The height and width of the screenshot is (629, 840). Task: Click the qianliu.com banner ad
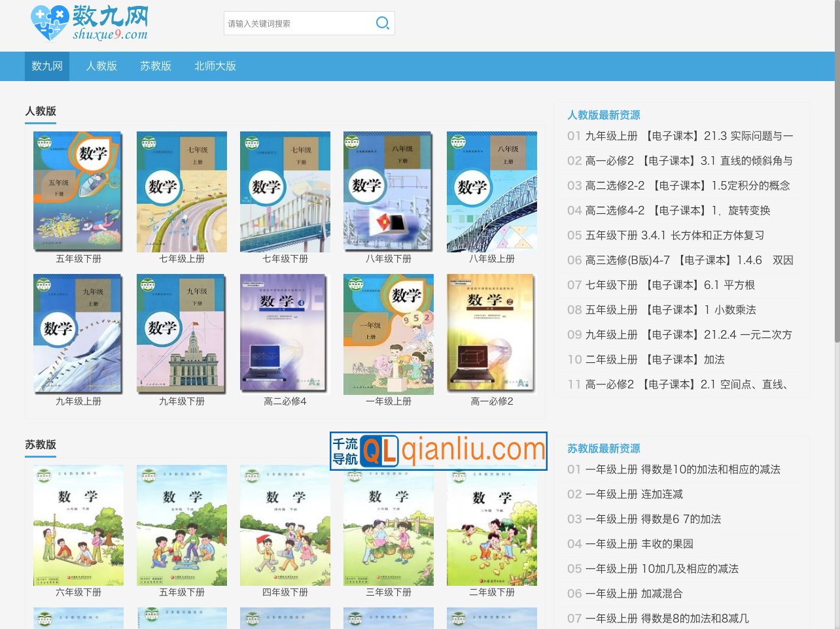(438, 450)
